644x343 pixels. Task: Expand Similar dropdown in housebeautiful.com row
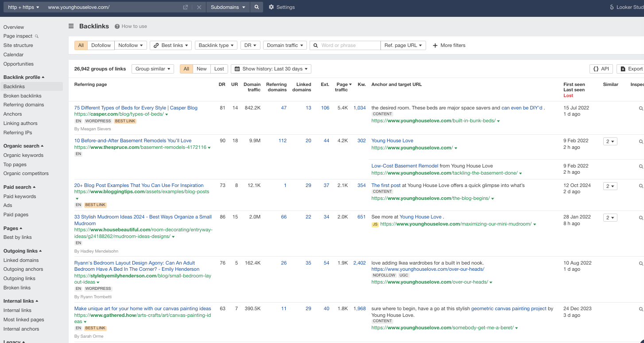point(610,218)
